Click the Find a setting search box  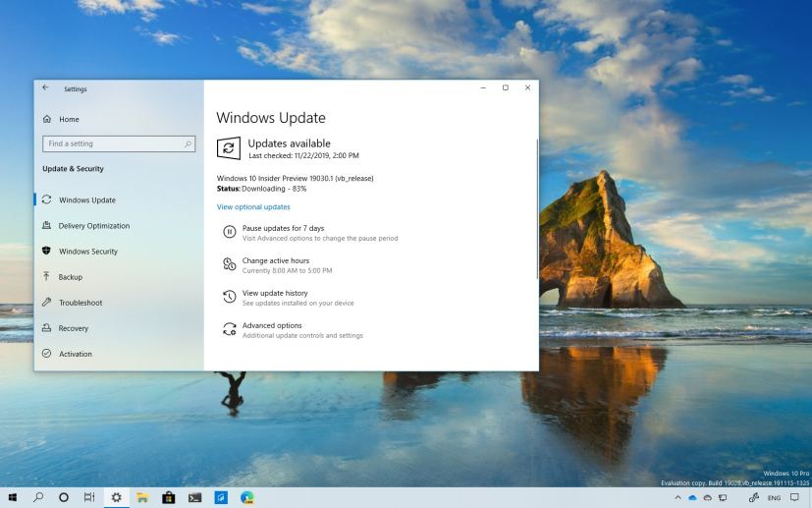click(x=119, y=143)
